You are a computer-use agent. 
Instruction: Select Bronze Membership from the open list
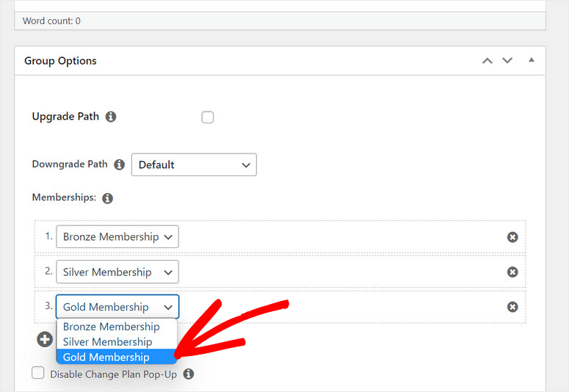click(112, 327)
